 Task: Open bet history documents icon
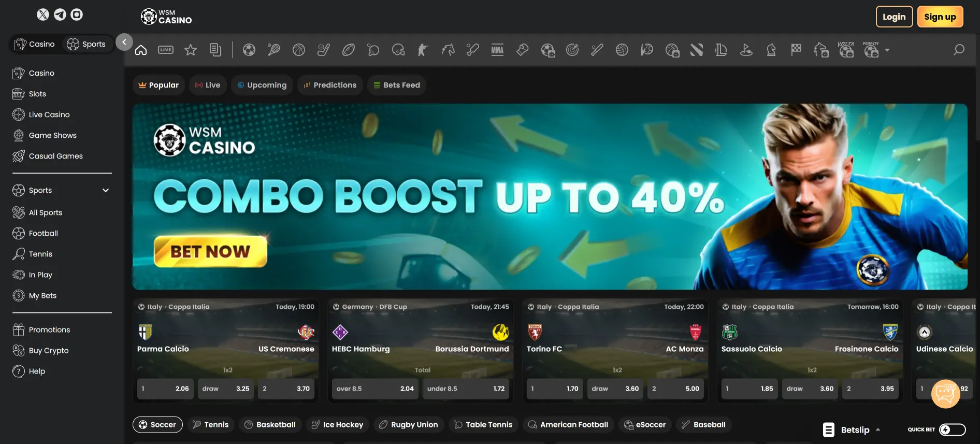click(x=215, y=50)
